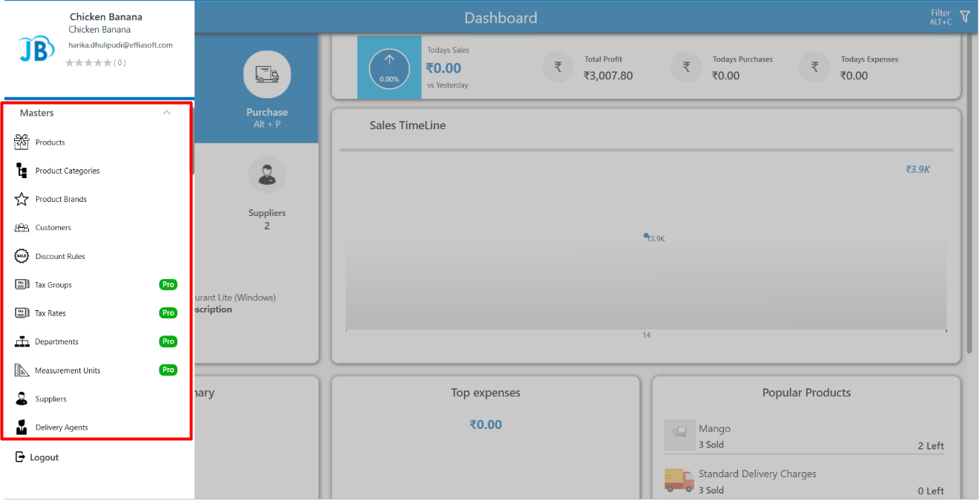980x501 pixels.
Task: Click the Purchase truck icon
Action: [267, 74]
